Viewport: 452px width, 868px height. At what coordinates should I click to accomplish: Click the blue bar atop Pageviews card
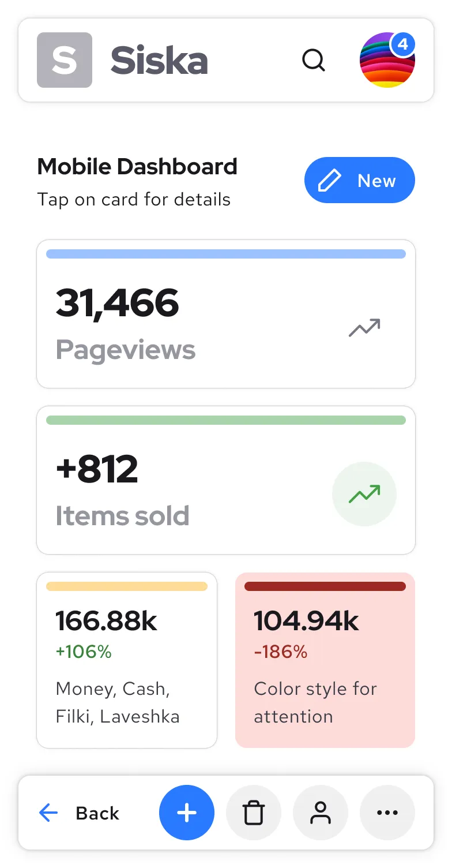tap(226, 254)
